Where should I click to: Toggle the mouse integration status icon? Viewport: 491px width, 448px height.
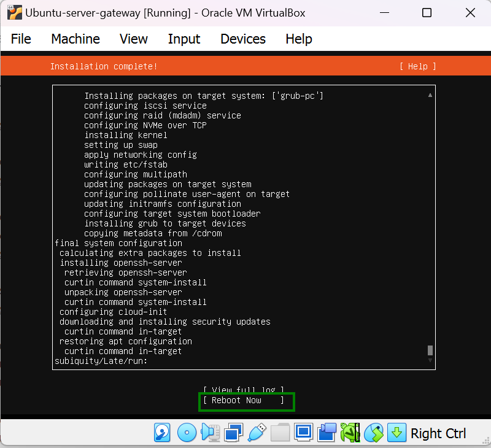click(373, 433)
